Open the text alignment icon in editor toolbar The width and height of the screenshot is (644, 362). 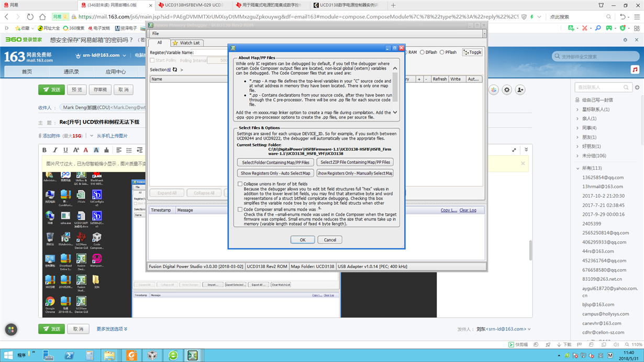pos(119,150)
